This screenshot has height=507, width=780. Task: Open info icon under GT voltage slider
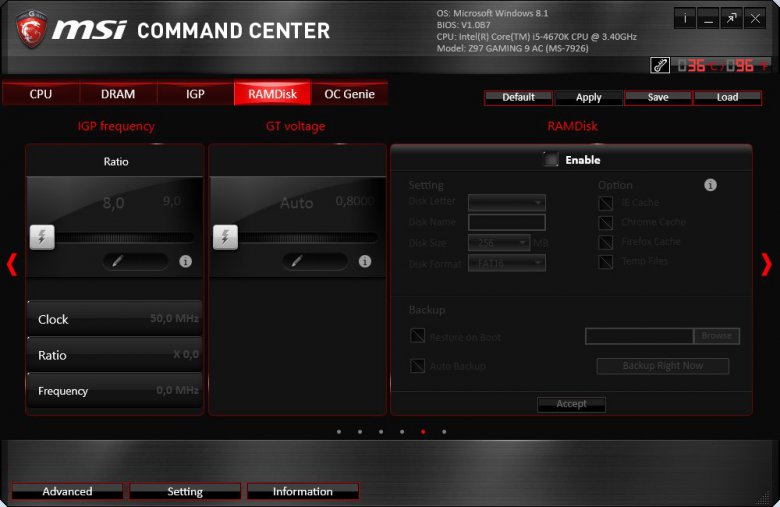(365, 261)
